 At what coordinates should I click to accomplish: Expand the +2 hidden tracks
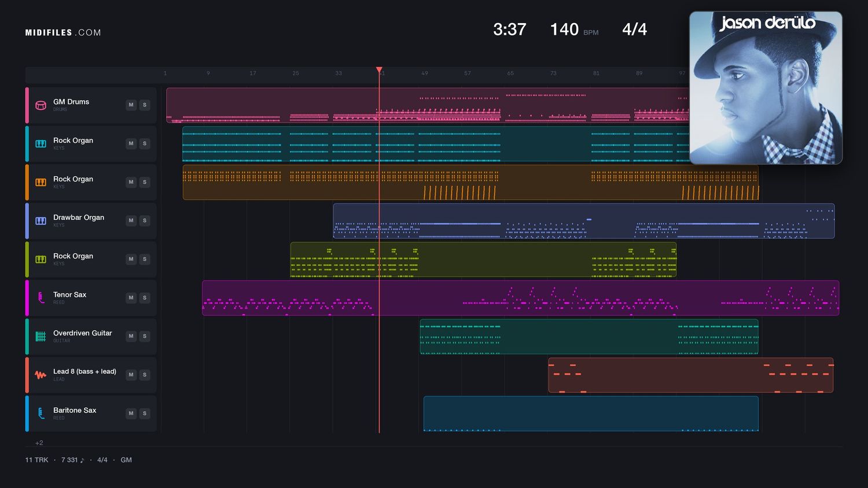coord(39,443)
